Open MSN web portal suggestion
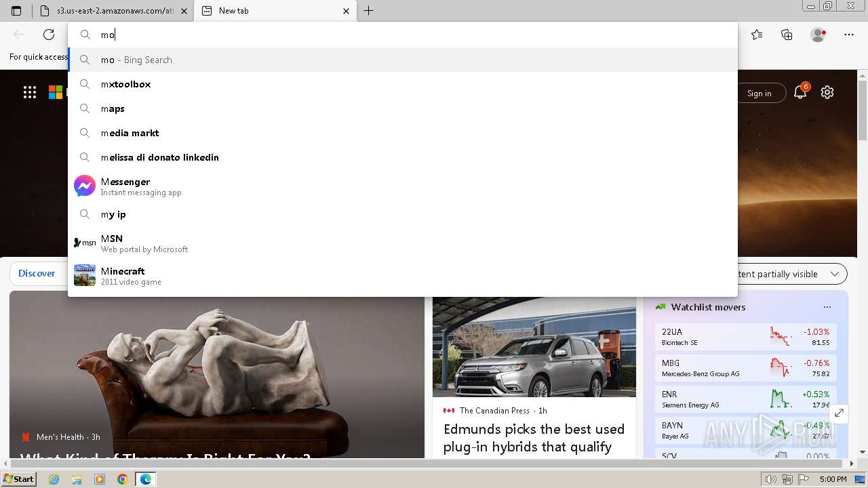The image size is (868, 488). coord(403,243)
